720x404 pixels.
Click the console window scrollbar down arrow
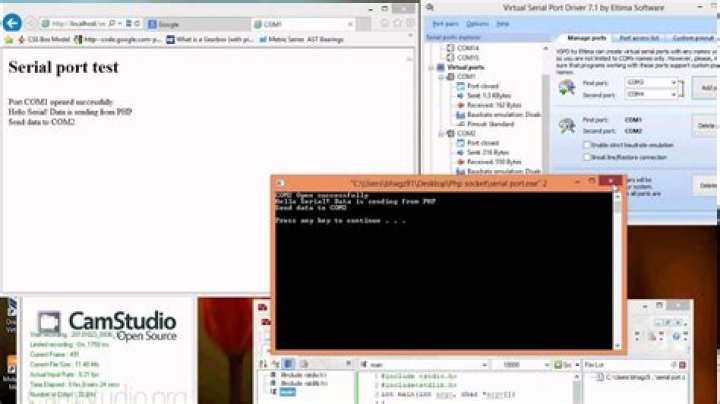tap(617, 346)
